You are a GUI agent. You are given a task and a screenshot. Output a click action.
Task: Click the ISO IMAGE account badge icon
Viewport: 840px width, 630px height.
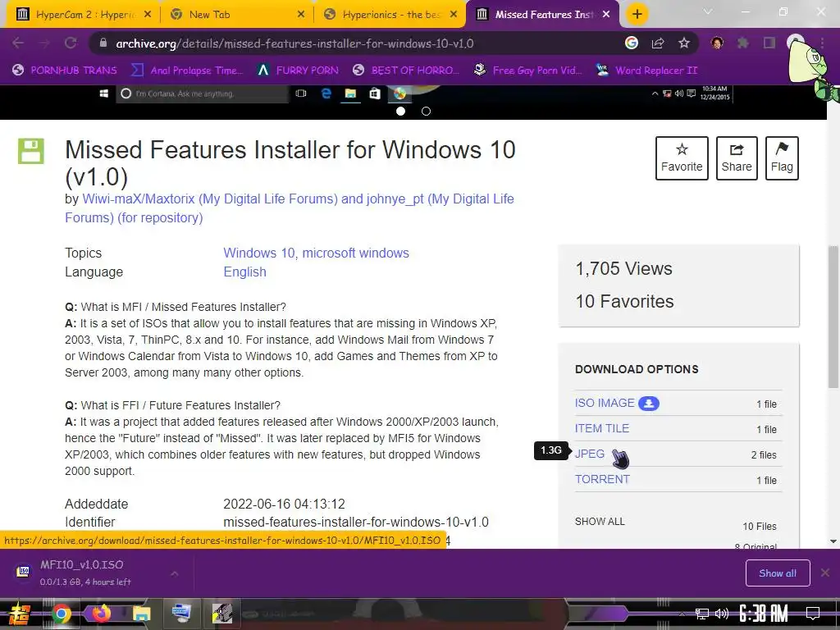(648, 404)
